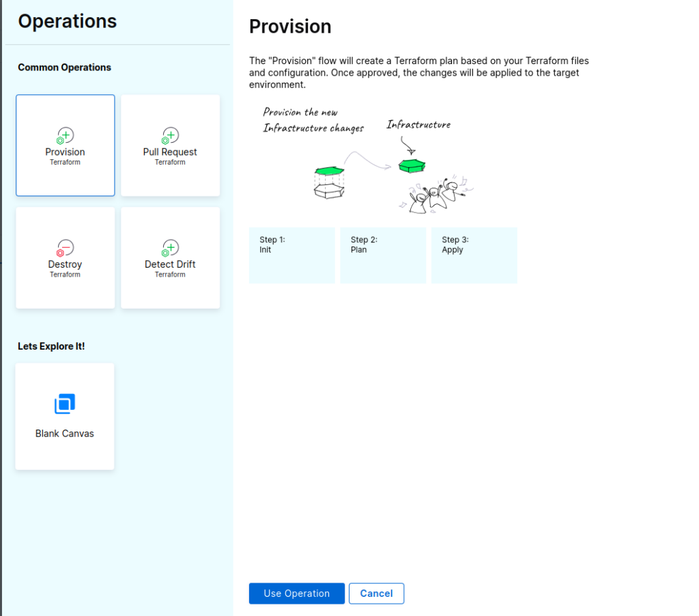699x616 pixels.
Task: Click the Detect Drift card icon
Action: point(170,248)
